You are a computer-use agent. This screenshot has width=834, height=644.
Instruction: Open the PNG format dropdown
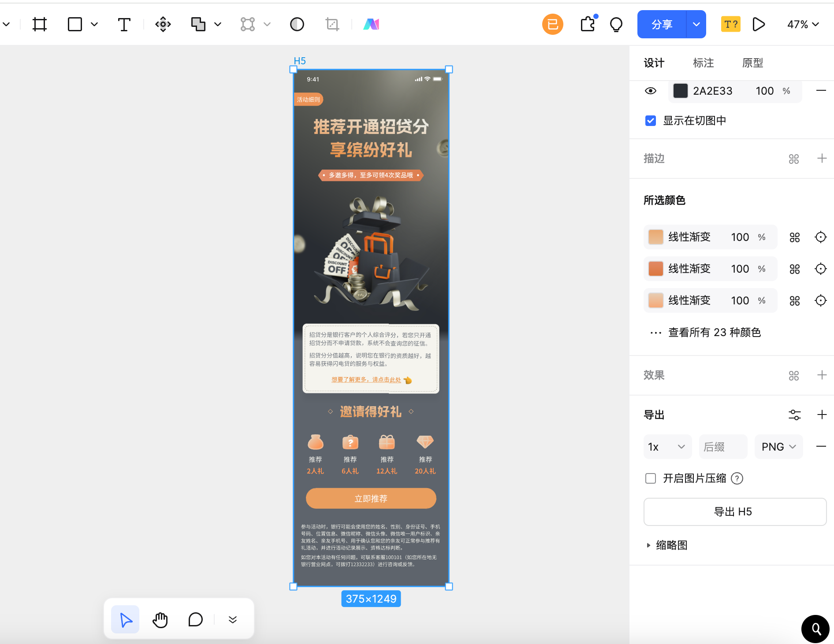(x=778, y=447)
